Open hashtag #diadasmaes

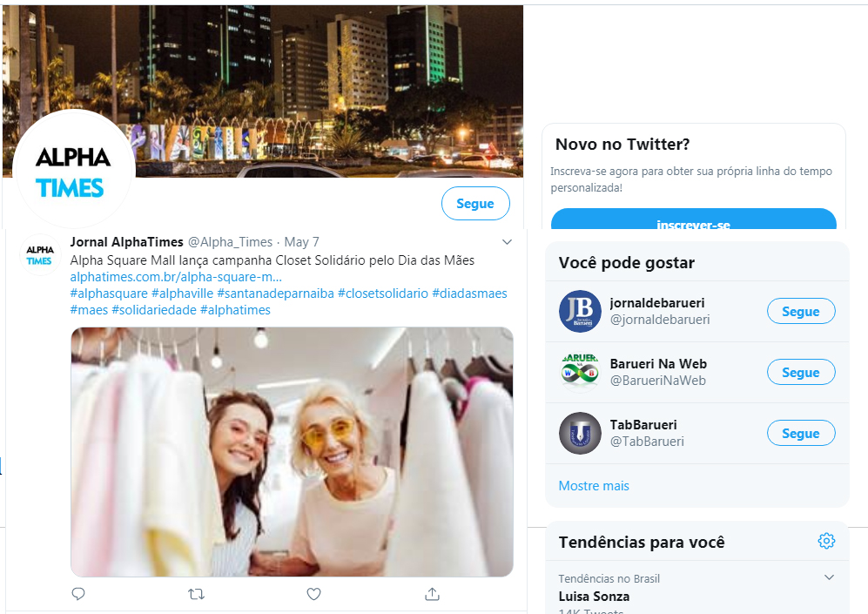click(x=469, y=294)
